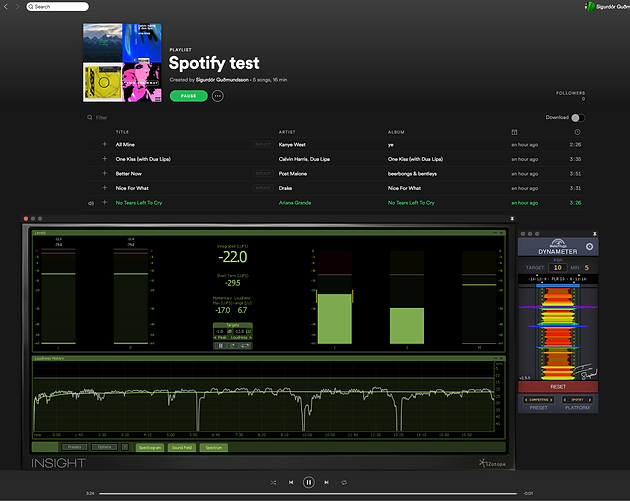This screenshot has width=630, height=501.
Task: Skip to next track
Action: point(326,483)
